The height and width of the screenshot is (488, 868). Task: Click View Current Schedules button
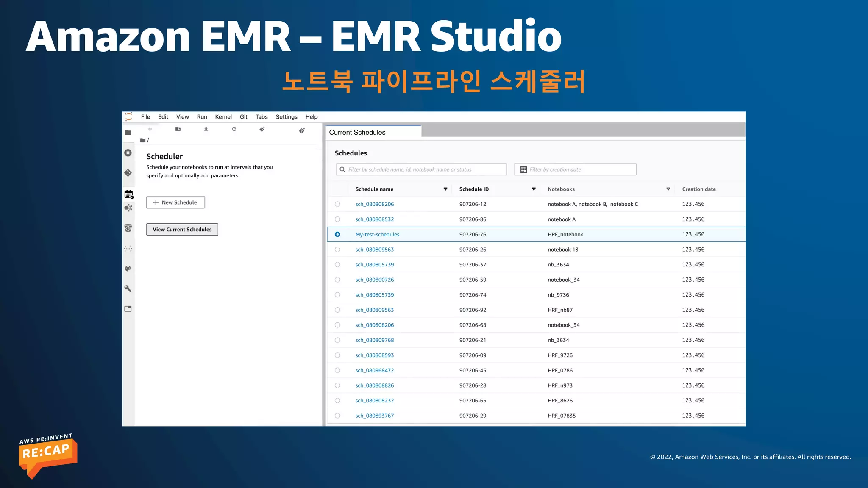click(x=182, y=230)
